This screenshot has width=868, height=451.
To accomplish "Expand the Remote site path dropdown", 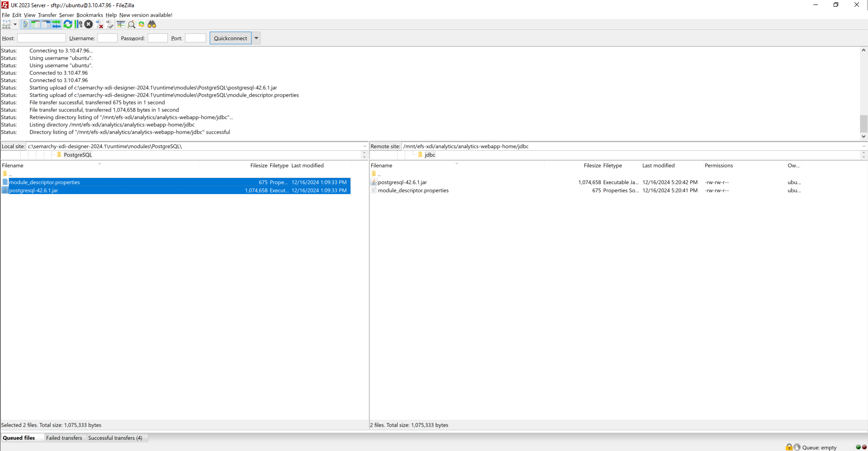I will 864,146.
